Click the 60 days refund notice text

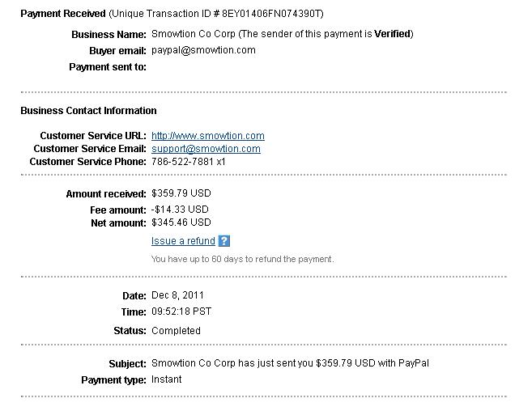coord(242,260)
